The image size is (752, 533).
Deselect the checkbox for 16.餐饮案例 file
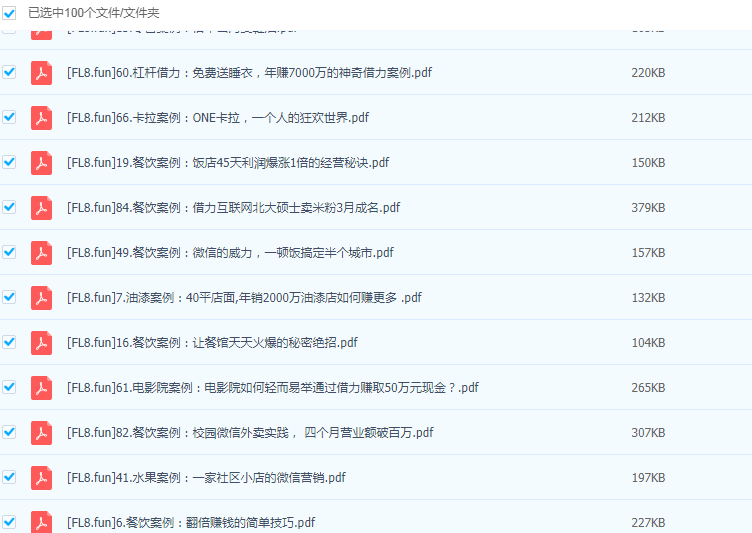(x=10, y=342)
